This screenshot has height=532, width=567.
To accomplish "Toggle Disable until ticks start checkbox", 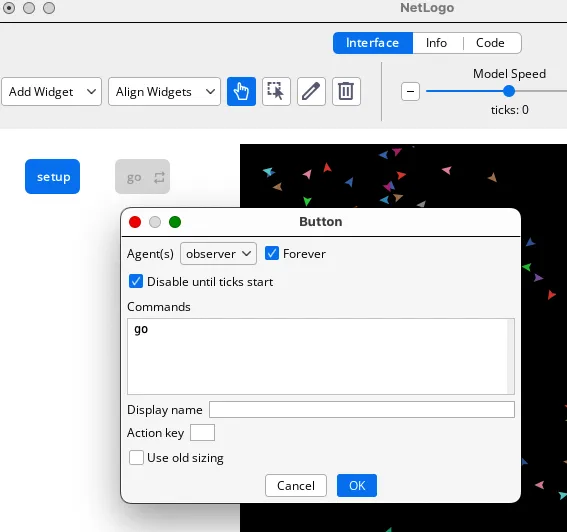I will pos(136,281).
